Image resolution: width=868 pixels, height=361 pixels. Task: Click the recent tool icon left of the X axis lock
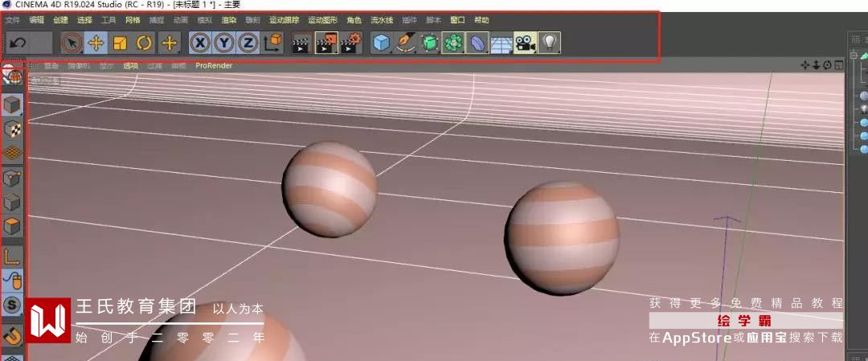tap(170, 43)
